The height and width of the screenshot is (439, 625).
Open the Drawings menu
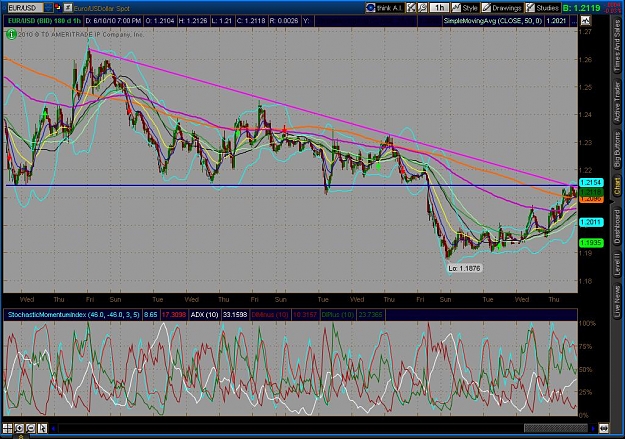[x=501, y=8]
